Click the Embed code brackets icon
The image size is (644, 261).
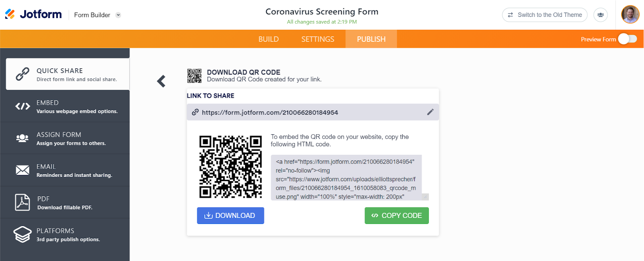coord(23,106)
